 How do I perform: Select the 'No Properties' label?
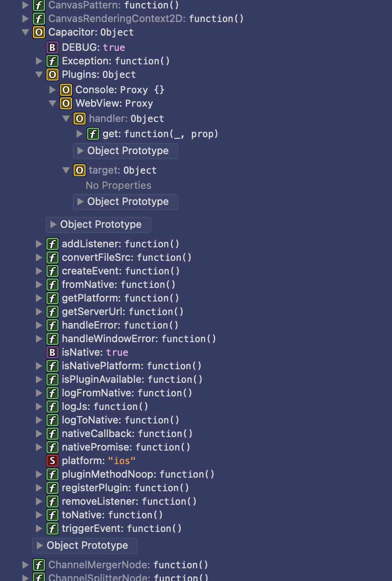[x=119, y=185]
